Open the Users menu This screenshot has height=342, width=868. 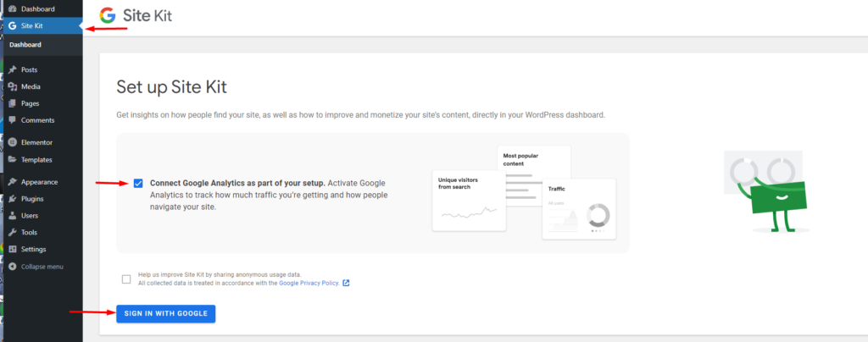click(x=42, y=216)
